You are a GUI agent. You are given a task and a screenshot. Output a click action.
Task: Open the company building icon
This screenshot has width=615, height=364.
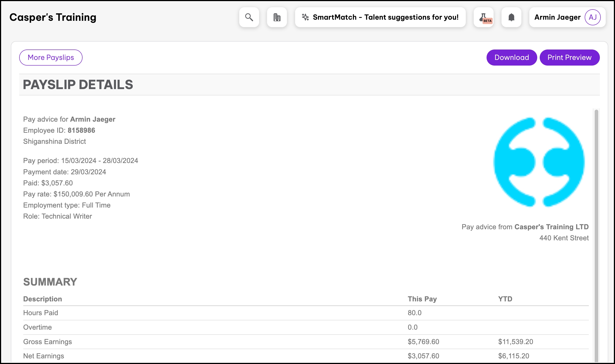[x=277, y=17]
